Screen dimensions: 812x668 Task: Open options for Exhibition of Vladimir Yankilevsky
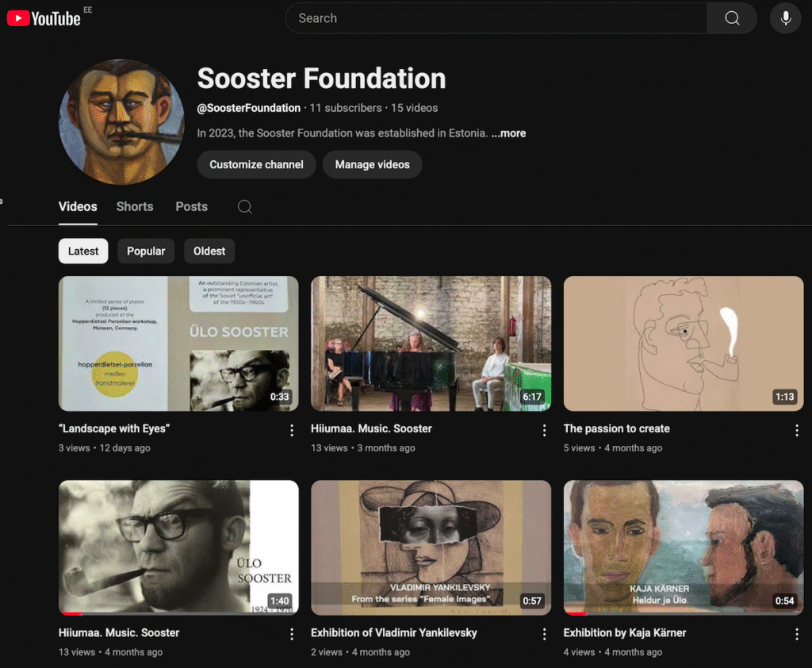(544, 635)
